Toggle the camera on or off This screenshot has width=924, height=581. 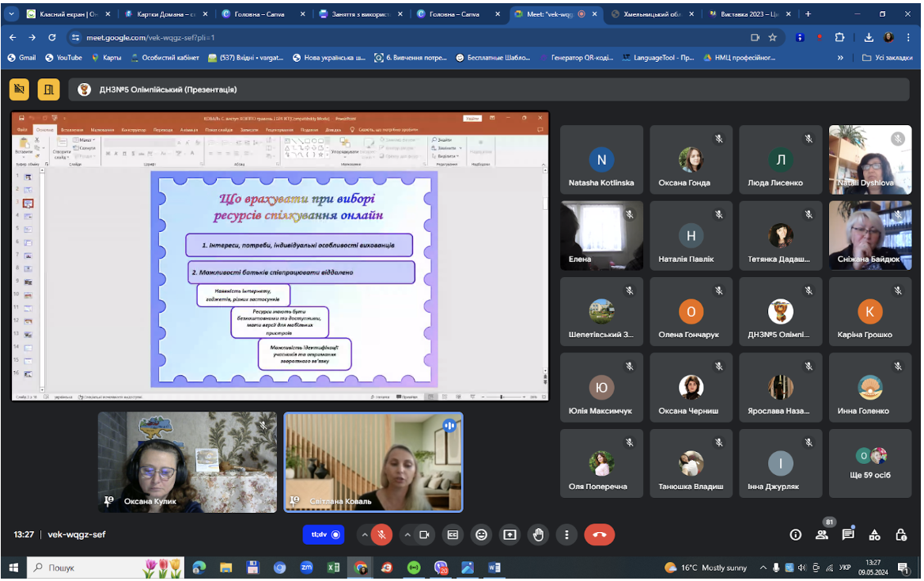click(x=424, y=534)
